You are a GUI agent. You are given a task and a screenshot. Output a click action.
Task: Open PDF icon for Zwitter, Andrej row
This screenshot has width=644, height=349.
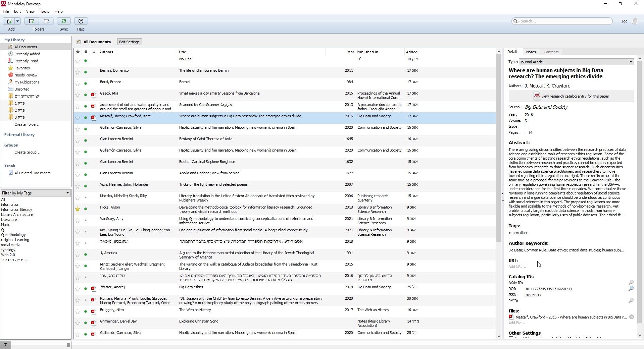(94, 289)
